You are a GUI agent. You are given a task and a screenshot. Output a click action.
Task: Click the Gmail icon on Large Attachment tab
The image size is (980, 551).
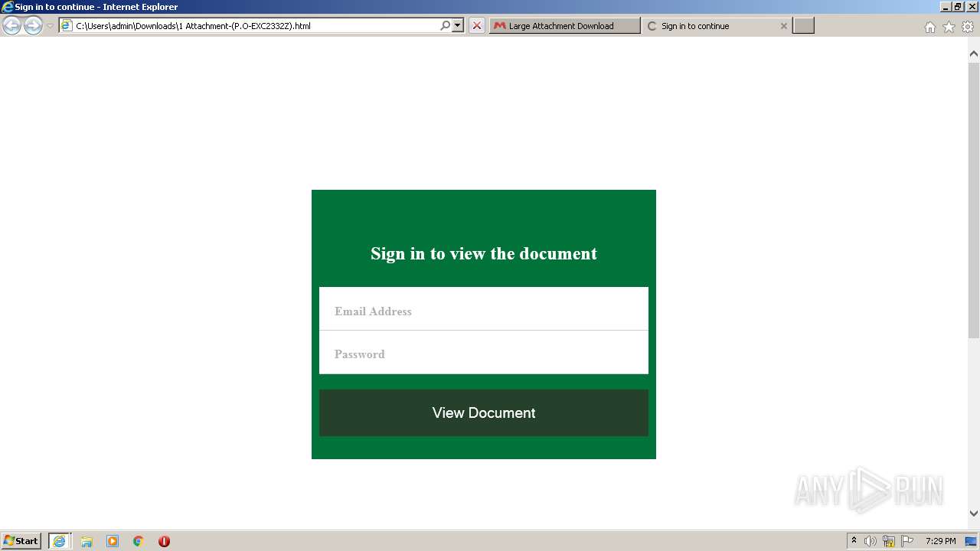pos(500,26)
